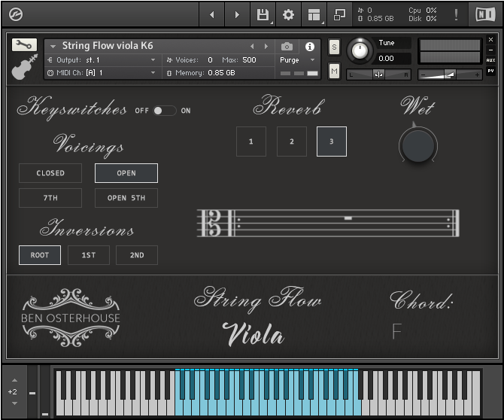Viewport: 504px width, 420px height.
Task: Select reverb preset 1
Action: tap(251, 142)
